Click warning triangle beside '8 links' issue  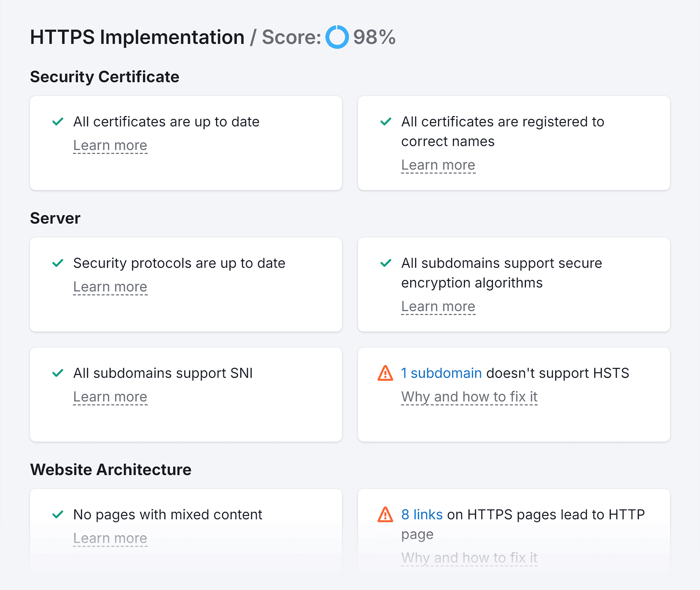(x=385, y=514)
